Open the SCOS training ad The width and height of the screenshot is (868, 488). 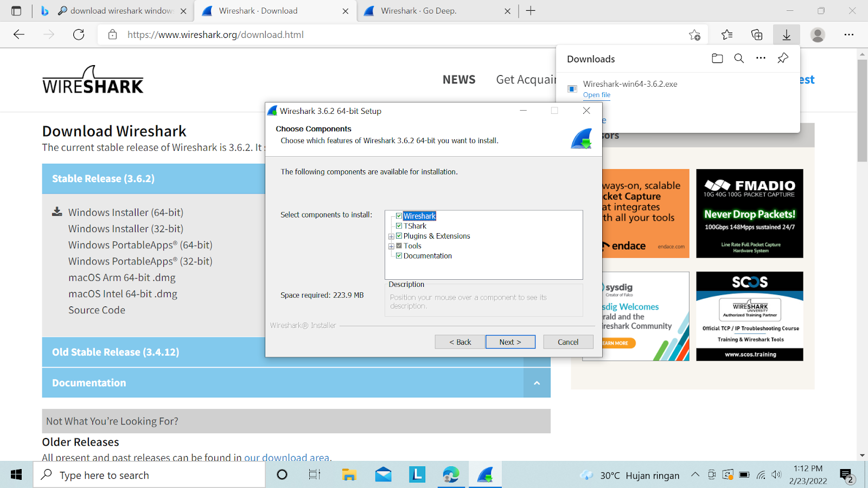[750, 316]
